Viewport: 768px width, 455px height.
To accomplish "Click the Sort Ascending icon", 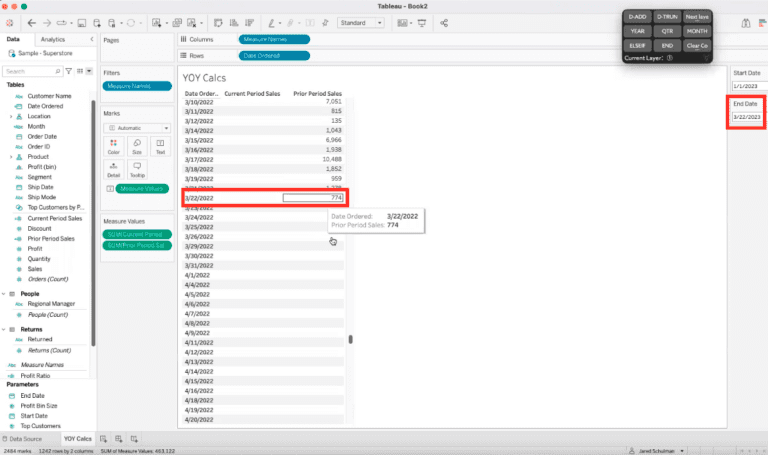I will click(234, 23).
